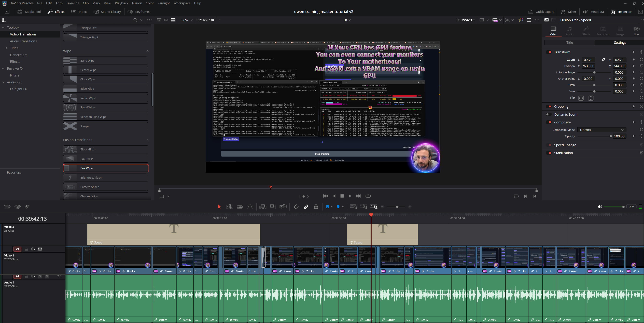Viewport: 644px width, 323px height.
Task: Open the Media Pool panel
Action: (29, 11)
